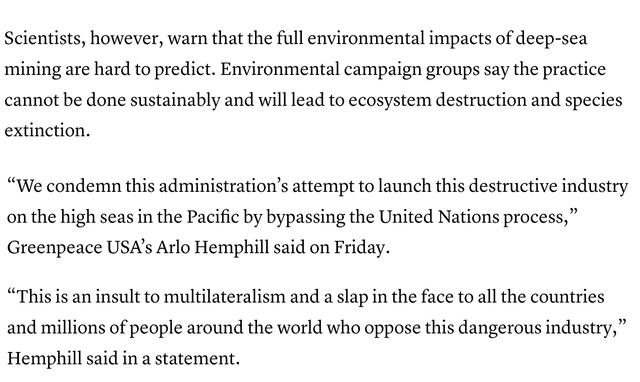Click the phrase 'Environmental campaign groups'
Image resolution: width=640 pixels, height=382 pixels.
click(x=350, y=70)
